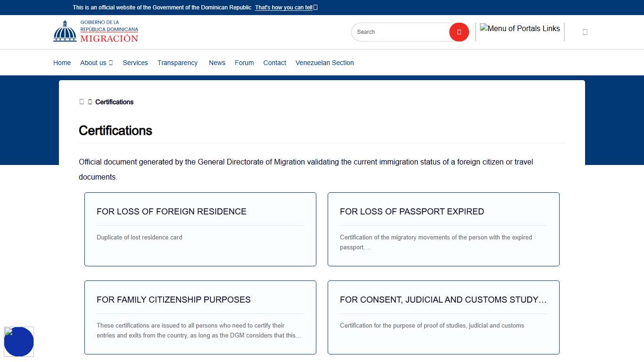Open the blue accessibility widget circle
Image resolution: width=644 pixels, height=362 pixels.
tap(19, 342)
